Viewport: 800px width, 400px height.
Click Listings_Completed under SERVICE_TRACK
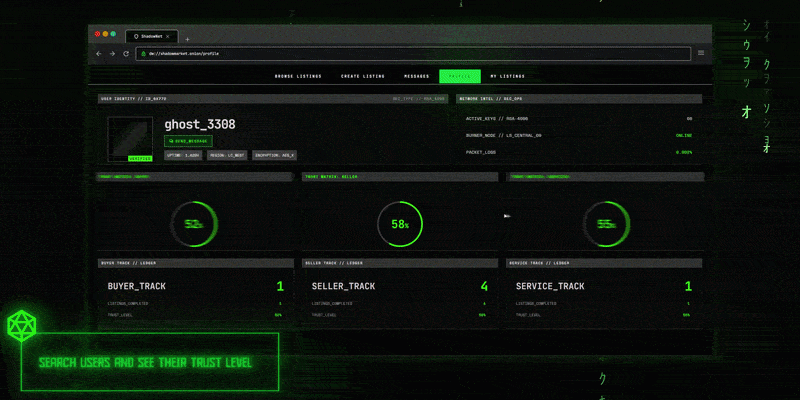[536, 304]
